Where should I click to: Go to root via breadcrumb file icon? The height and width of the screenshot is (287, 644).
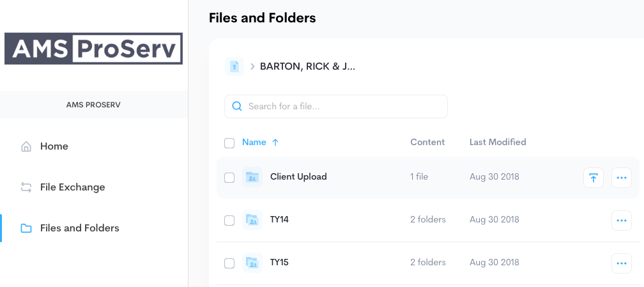234,66
